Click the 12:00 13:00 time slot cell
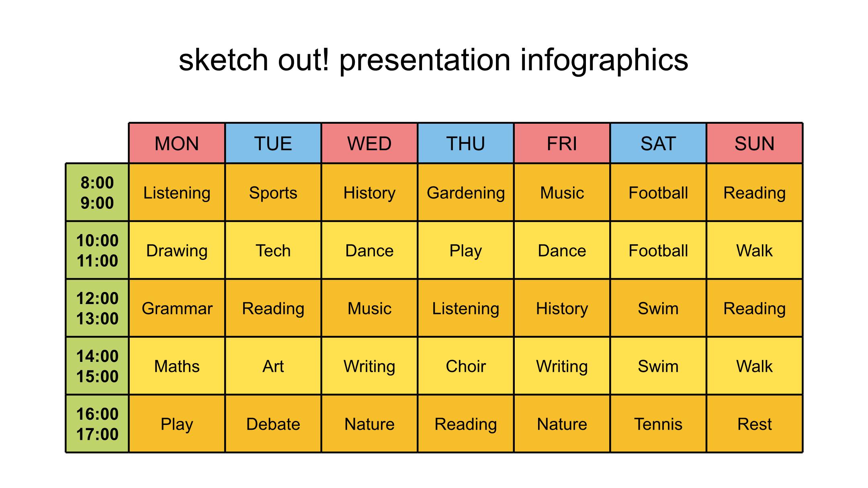This screenshot has width=868, height=488. [x=97, y=308]
